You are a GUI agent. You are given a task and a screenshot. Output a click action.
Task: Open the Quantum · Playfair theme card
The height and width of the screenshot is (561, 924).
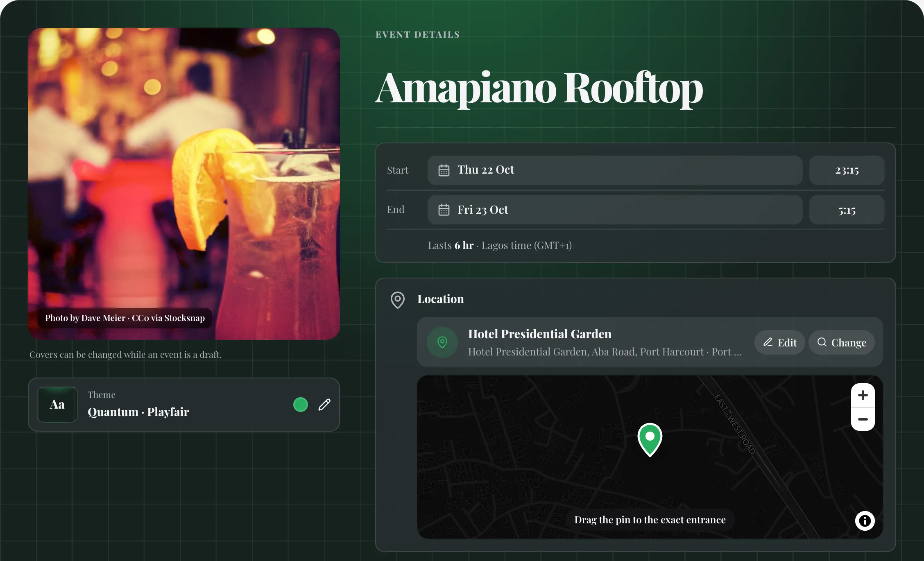[184, 405]
